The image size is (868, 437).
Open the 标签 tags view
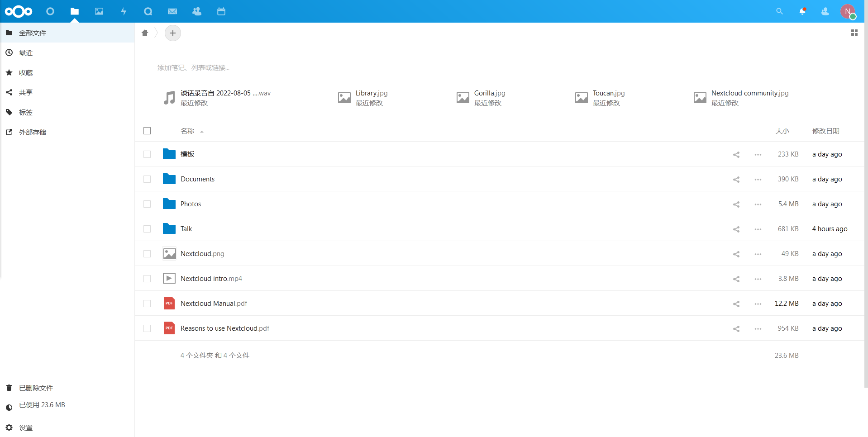click(x=67, y=112)
